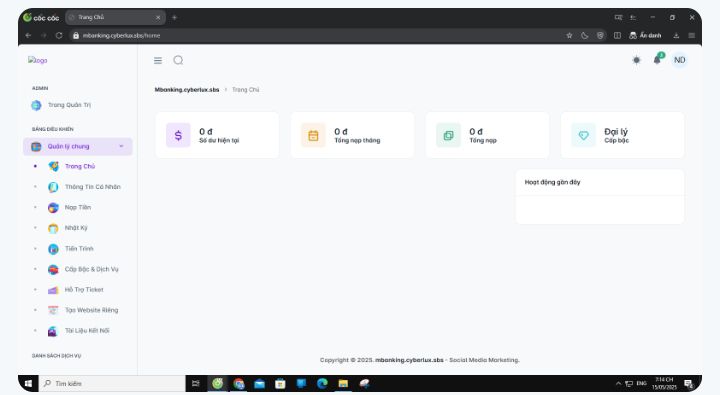Viewport: 720px width, 395px height.
Task: Click Mbanking.cyberlux.sbs breadcrumb link
Action: pyautogui.click(x=187, y=90)
